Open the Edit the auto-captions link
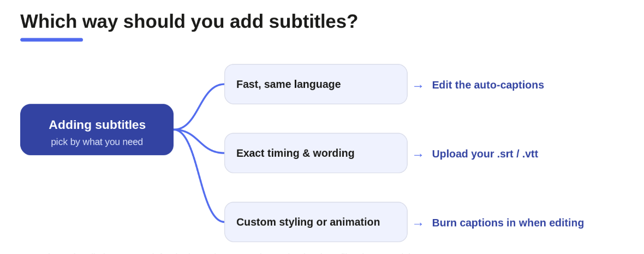 [488, 85]
